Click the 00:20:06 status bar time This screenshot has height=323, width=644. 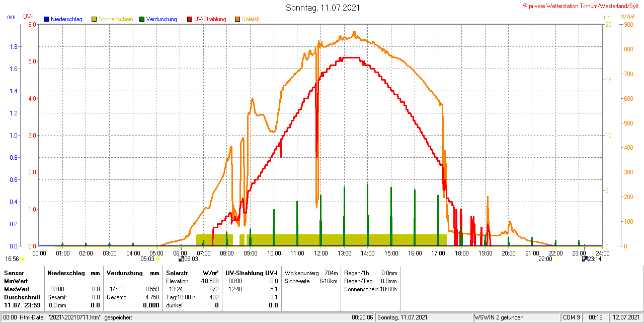(x=362, y=317)
